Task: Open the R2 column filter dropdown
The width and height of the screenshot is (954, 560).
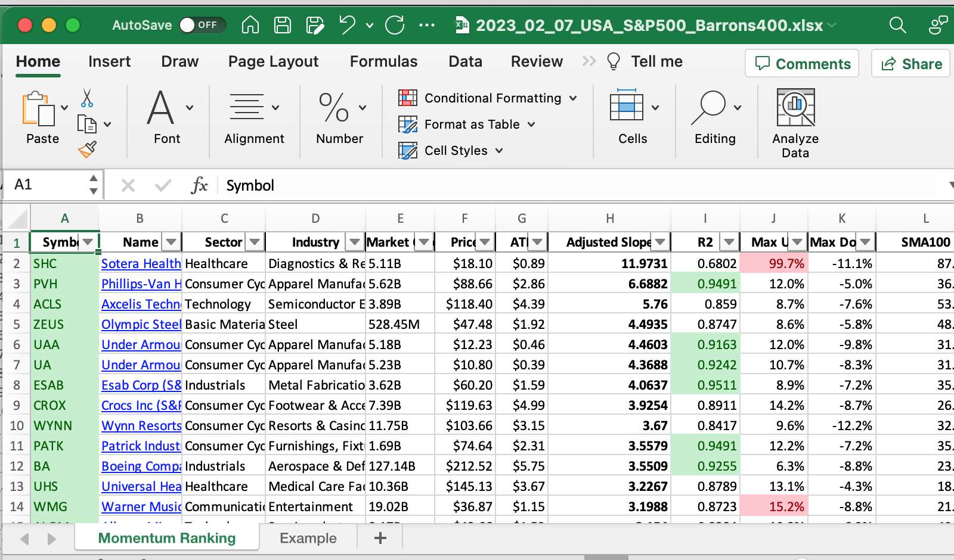Action: (729, 242)
